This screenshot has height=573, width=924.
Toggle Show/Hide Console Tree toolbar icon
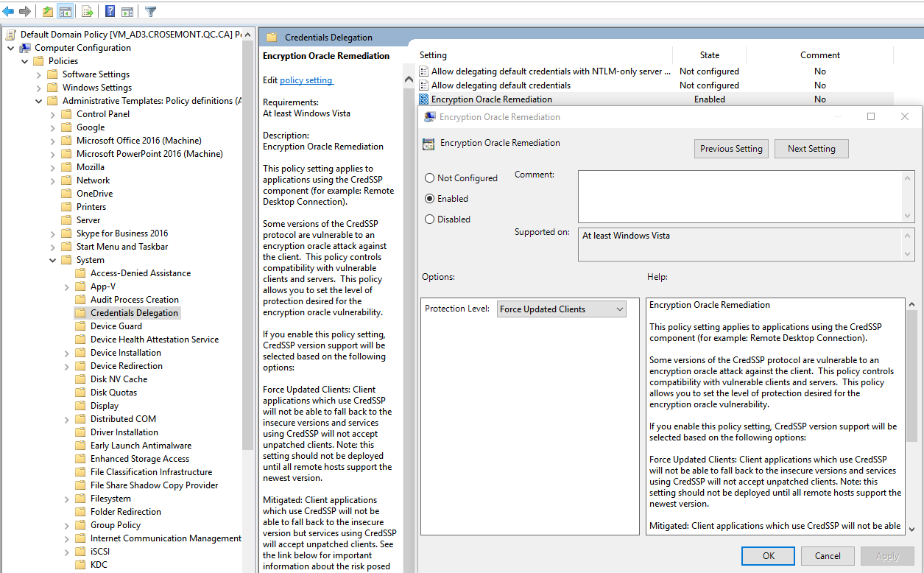pos(66,11)
